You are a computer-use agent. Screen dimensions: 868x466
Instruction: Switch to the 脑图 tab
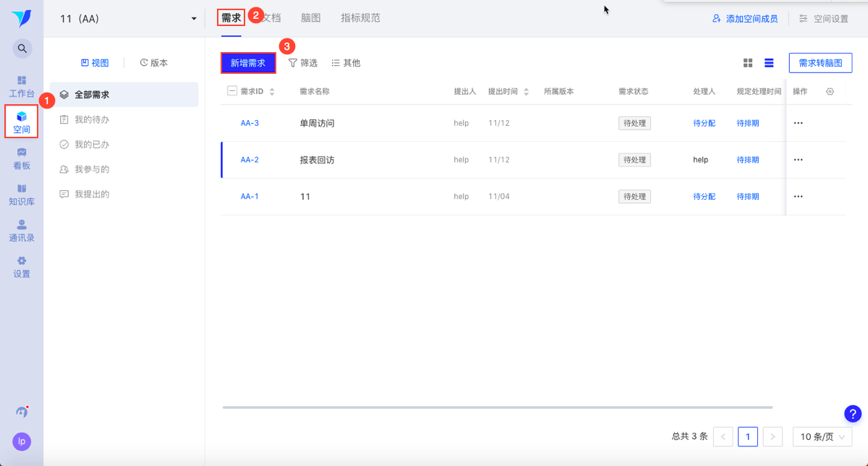[x=311, y=17]
